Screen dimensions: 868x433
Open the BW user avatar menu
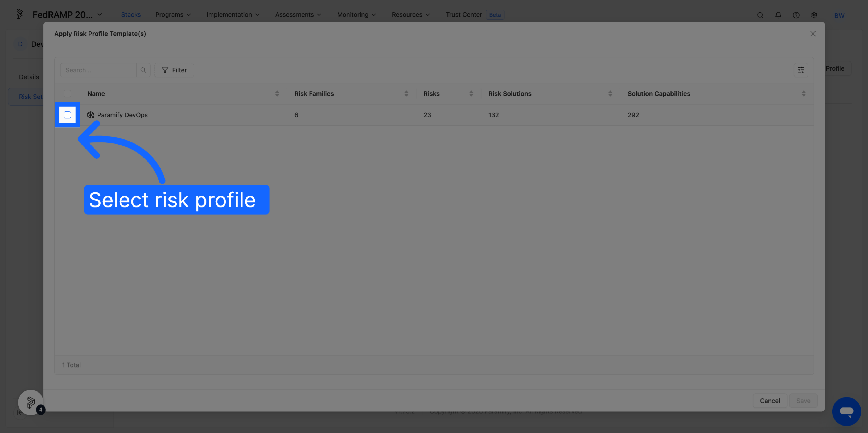(839, 15)
